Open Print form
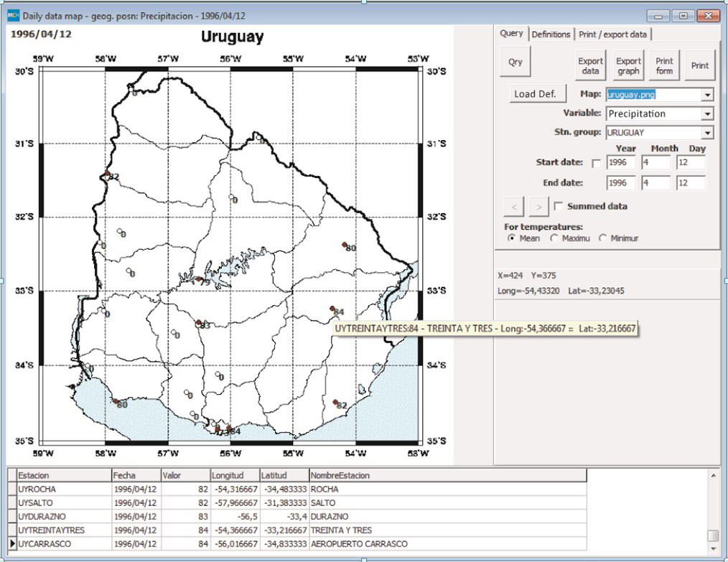728x562 pixels. tap(664, 66)
